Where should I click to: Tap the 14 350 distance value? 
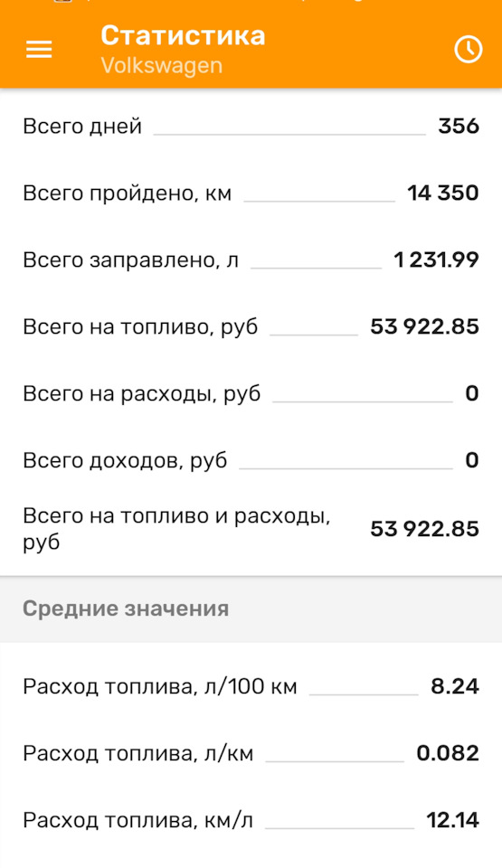442,193
